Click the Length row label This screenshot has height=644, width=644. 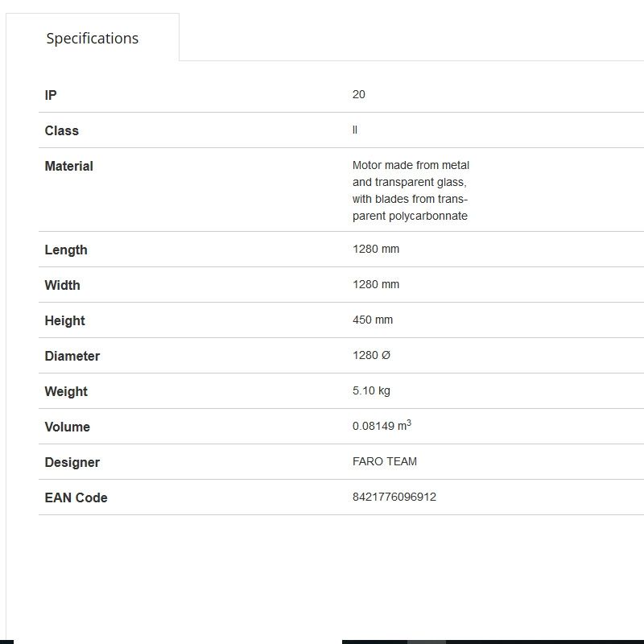pyautogui.click(x=66, y=250)
